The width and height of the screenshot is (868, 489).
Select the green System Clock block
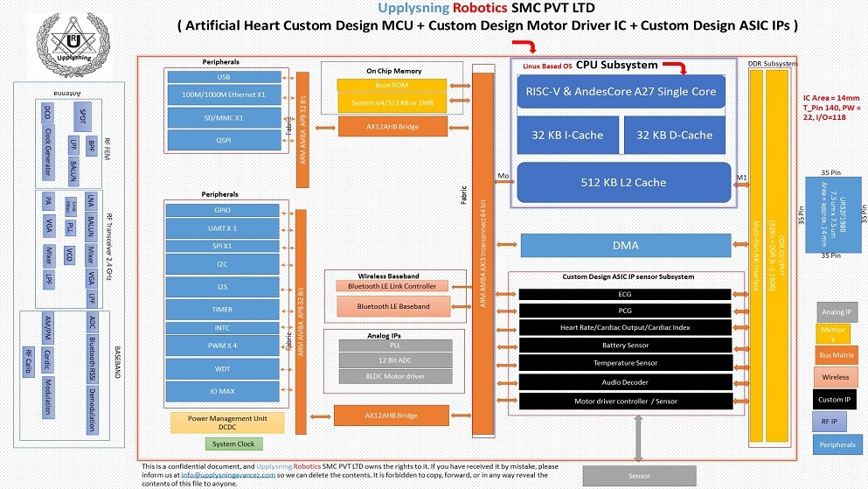pos(233,444)
